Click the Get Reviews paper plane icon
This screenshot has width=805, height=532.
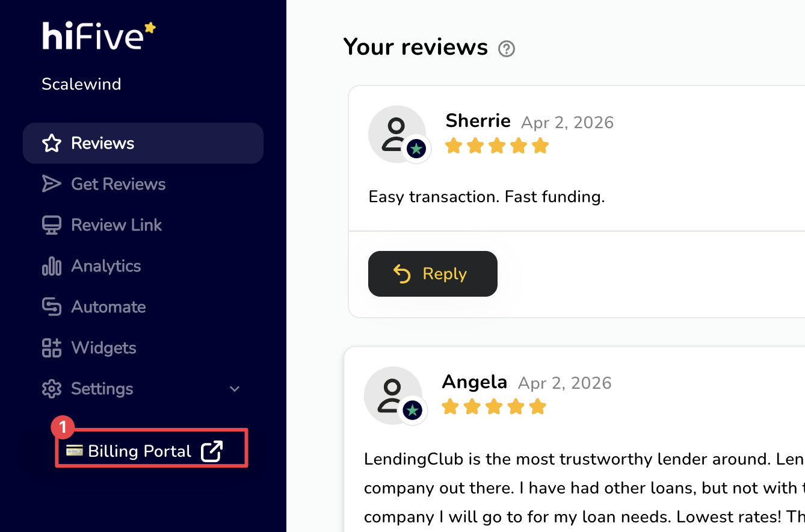(x=52, y=184)
